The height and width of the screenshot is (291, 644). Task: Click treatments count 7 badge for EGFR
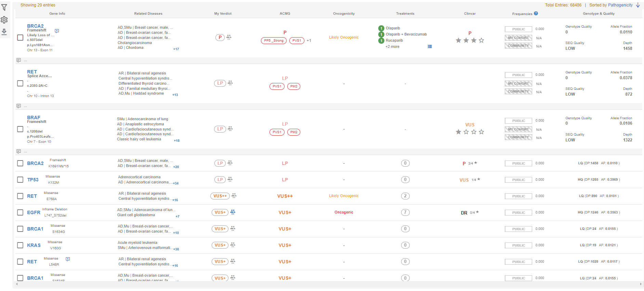pos(405,212)
